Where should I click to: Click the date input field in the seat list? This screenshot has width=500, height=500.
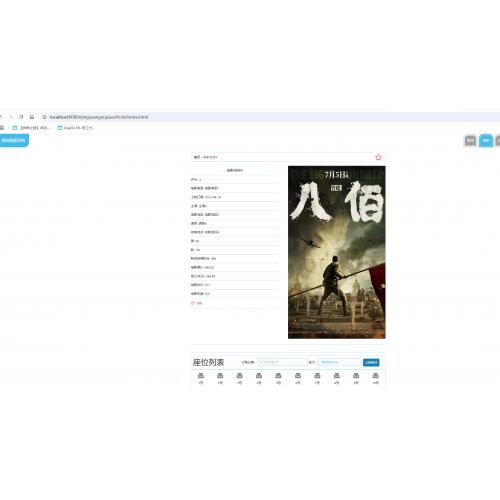point(283,362)
